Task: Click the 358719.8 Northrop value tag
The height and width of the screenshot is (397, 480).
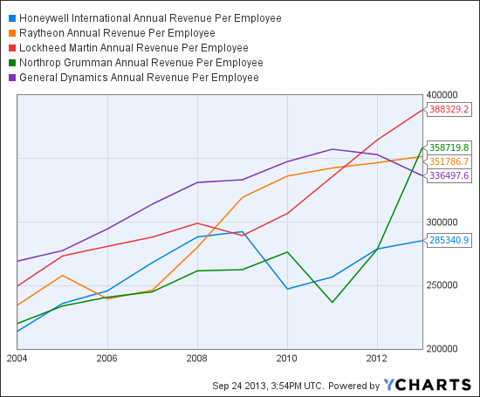Action: click(449, 147)
